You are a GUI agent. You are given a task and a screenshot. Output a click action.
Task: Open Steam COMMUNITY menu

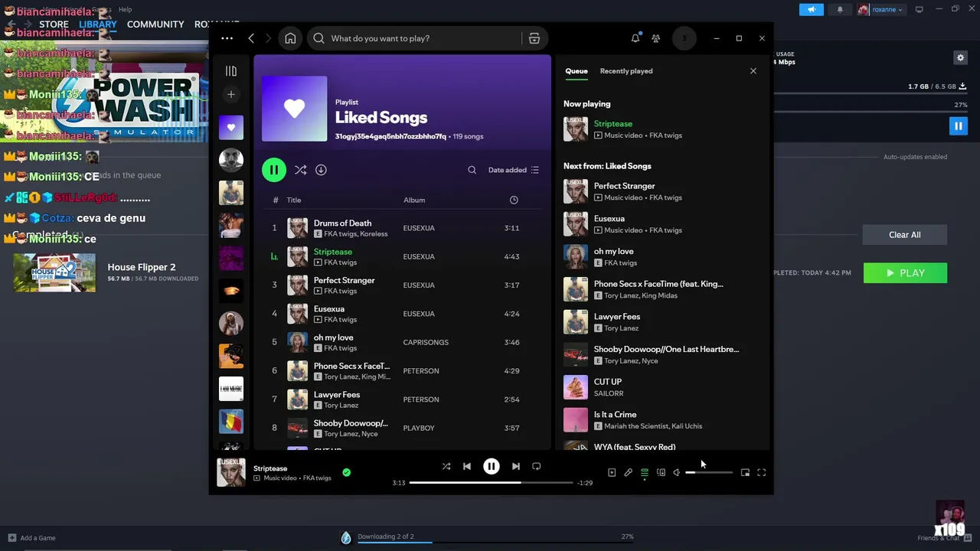(x=155, y=24)
